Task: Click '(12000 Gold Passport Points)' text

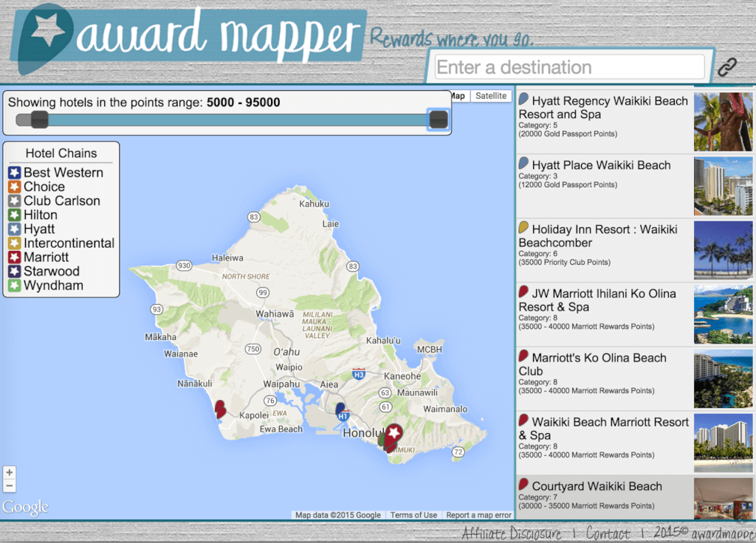Action: pos(568,185)
